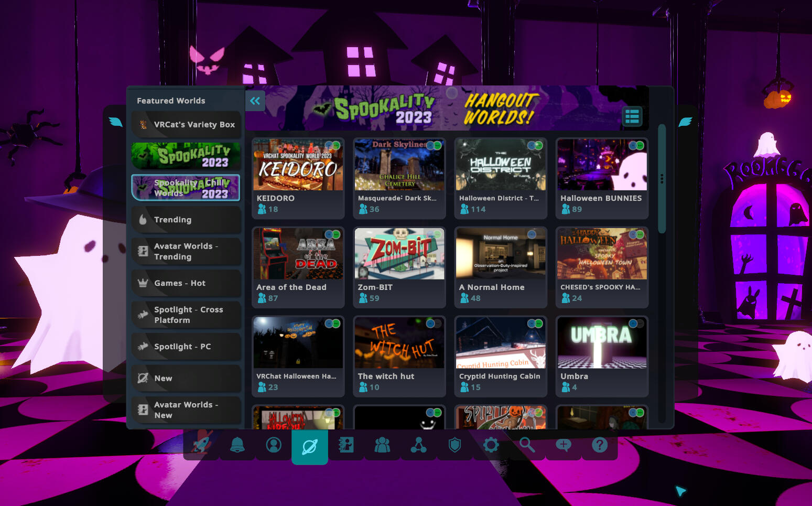Open notifications with the bell icon

point(237,445)
